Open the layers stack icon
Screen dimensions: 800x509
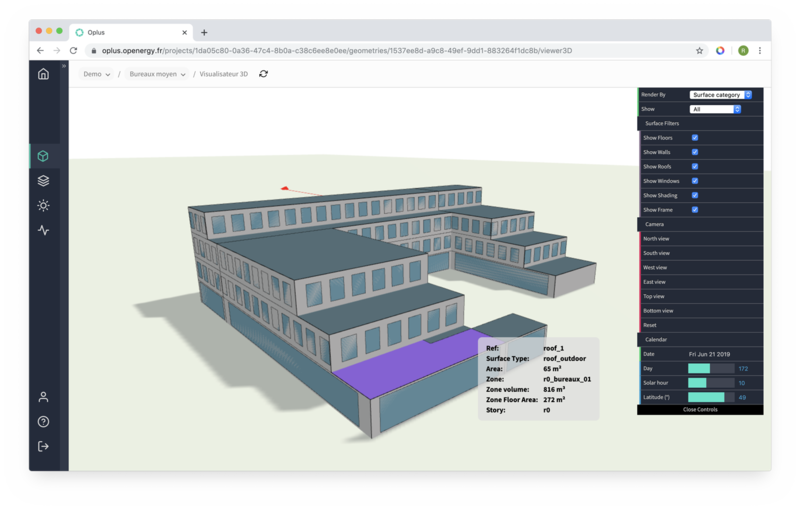(x=43, y=181)
